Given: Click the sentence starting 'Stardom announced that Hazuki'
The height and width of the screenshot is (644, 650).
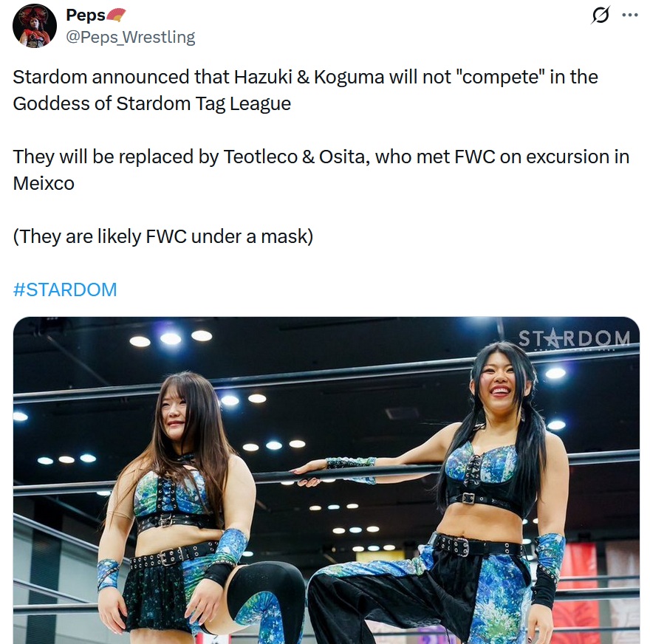Looking at the screenshot, I should pos(306,77).
